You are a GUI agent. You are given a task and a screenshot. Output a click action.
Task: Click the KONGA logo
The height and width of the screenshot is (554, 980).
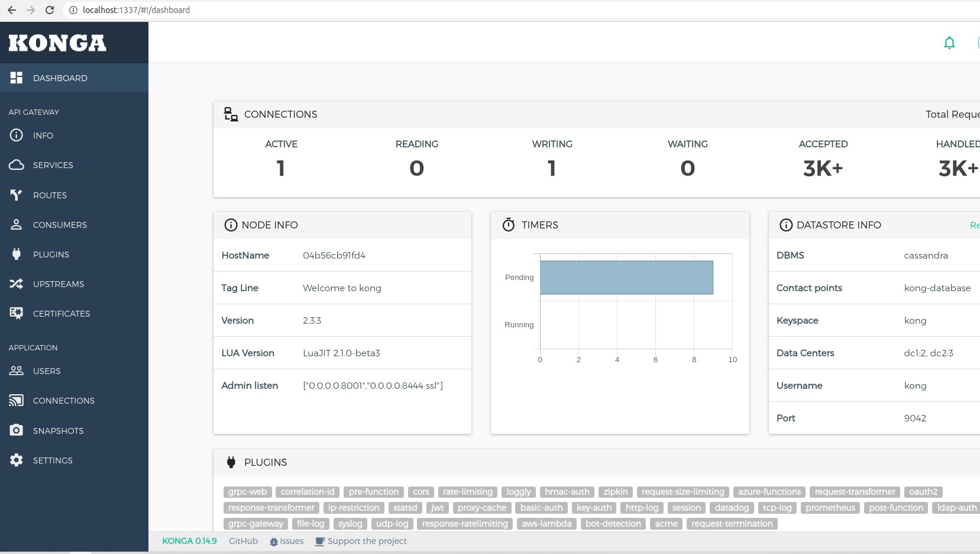[x=57, y=43]
